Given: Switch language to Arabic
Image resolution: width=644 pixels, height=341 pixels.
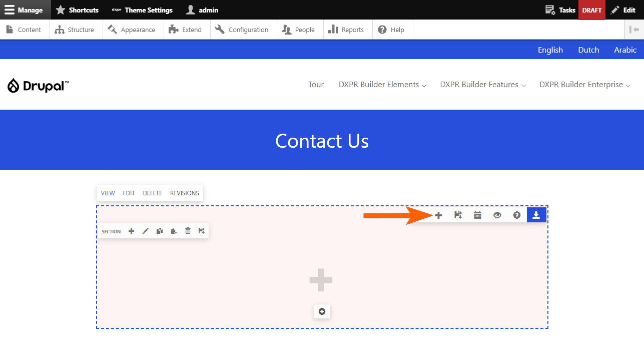Looking at the screenshot, I should click(625, 50).
